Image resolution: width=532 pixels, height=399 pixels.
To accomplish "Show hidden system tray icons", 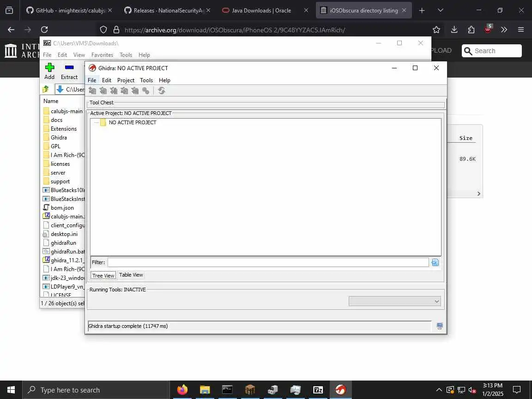I will coord(439,390).
